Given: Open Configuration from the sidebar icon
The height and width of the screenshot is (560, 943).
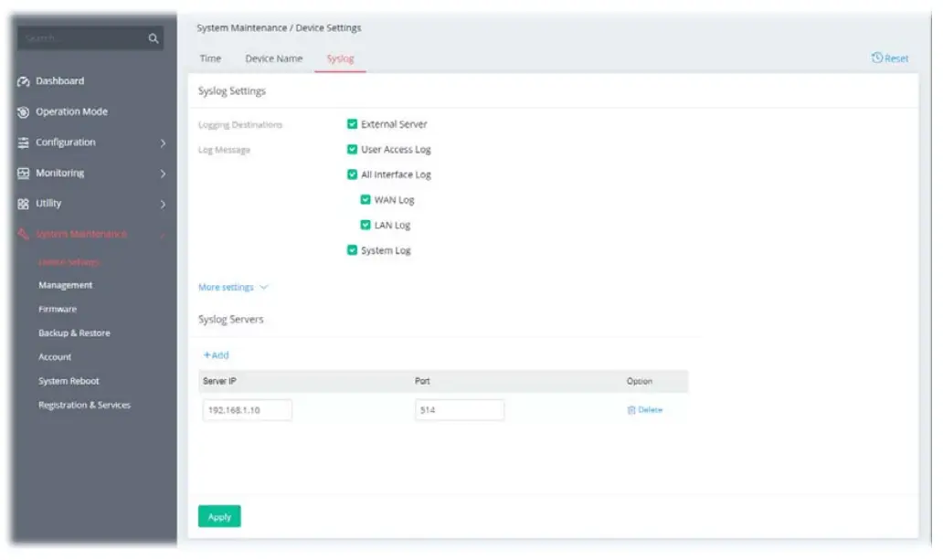Looking at the screenshot, I should pyautogui.click(x=23, y=142).
